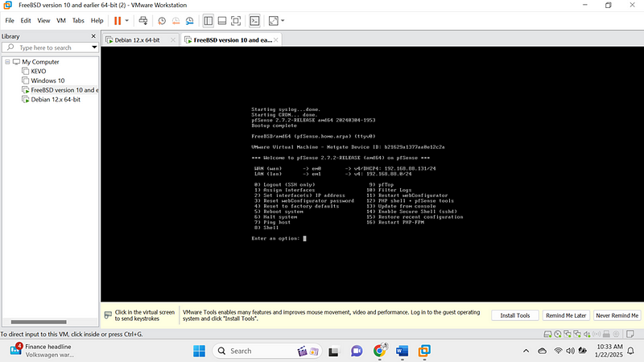Switch to the Debian 12.x 64-bit tab
Image resolution: width=644 pixels, height=362 pixels.
pos(137,39)
